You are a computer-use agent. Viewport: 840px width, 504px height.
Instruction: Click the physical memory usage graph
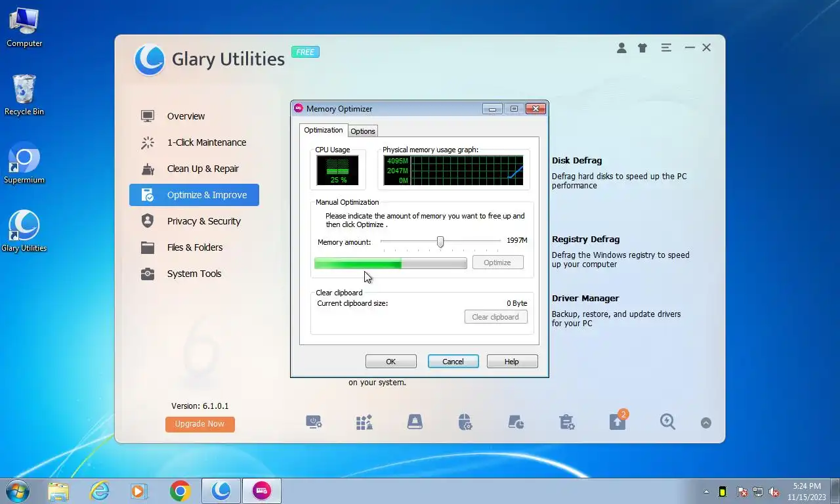tap(453, 171)
